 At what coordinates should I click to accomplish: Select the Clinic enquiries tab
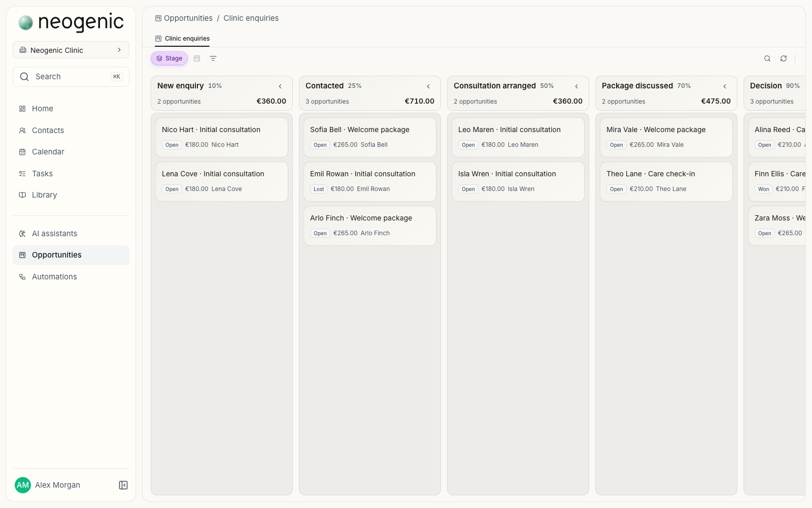pos(182,39)
